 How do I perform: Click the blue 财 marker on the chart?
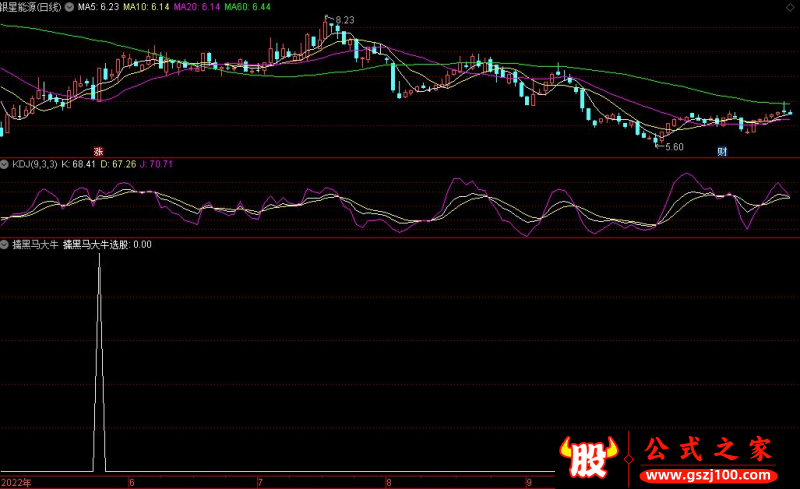(719, 151)
